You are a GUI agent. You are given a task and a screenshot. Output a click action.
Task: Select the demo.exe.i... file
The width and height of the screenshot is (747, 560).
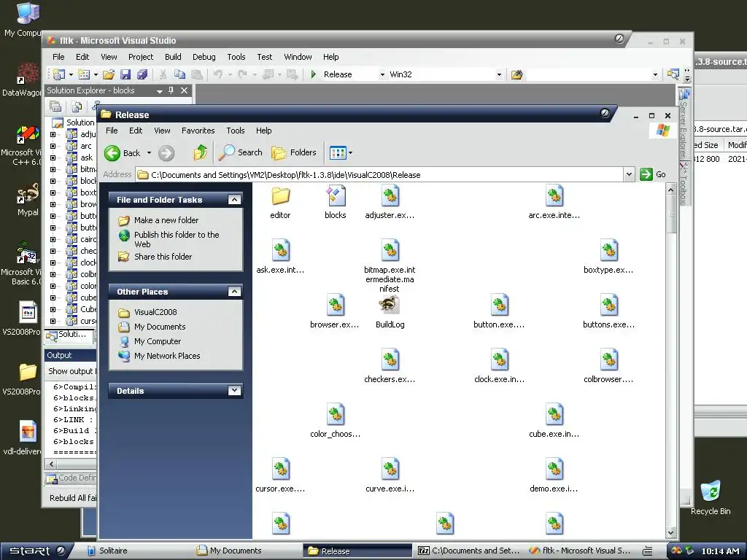tap(554, 476)
